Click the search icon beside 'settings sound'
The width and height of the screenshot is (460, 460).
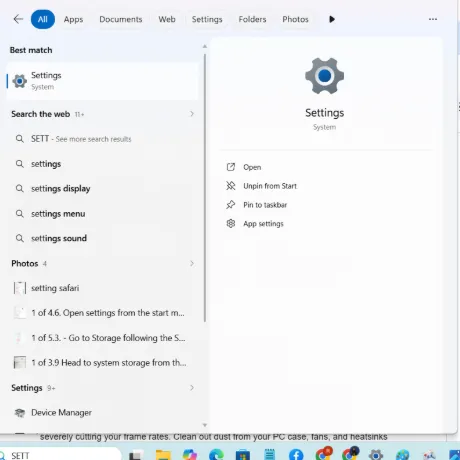[20, 238]
